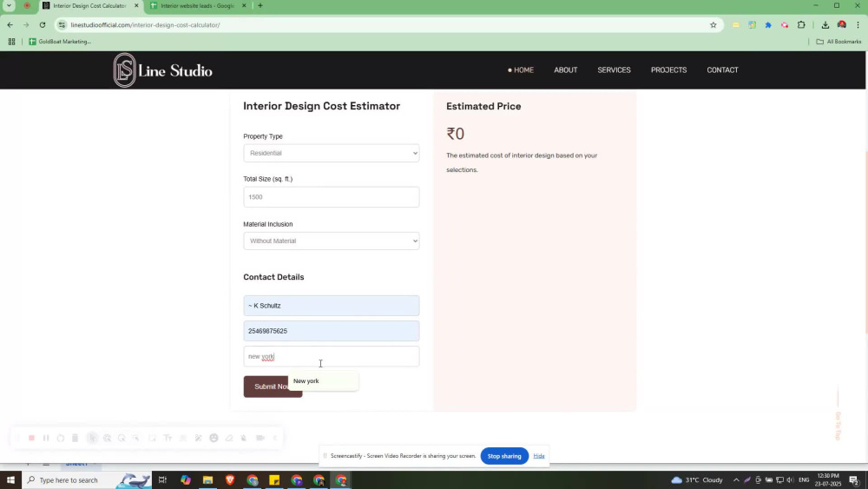Pause recording in Screencastify toolbar
The width and height of the screenshot is (868, 489).
coord(46,438)
